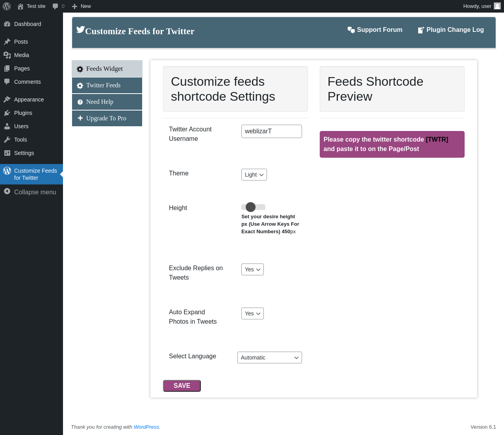This screenshot has height=435, width=504.
Task: Click the Customize Feeds for Twitter sidebar icon
Action: [x=7, y=171]
